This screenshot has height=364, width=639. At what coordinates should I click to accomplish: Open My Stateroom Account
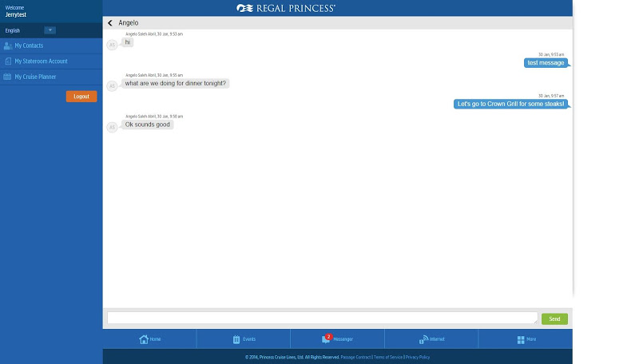point(51,61)
